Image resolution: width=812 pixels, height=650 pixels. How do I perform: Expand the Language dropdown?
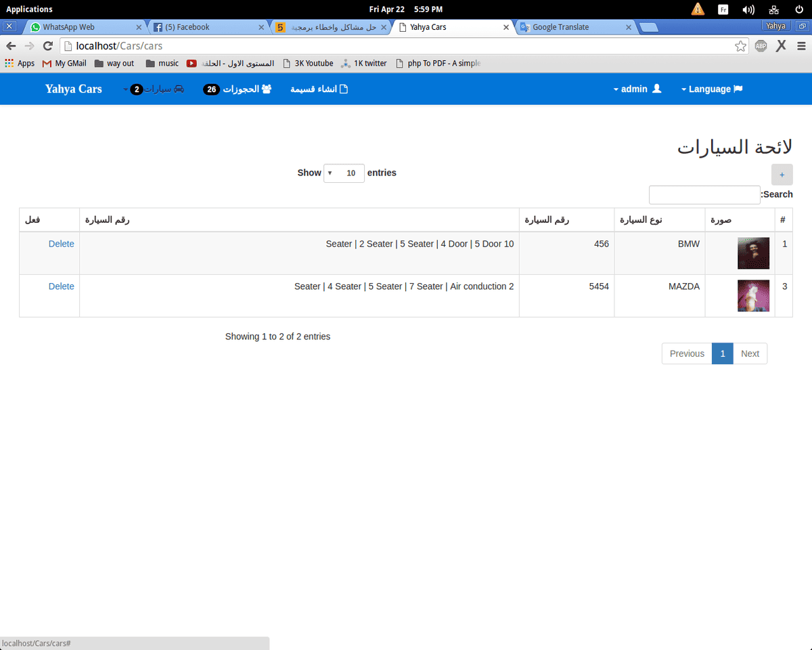coord(712,89)
